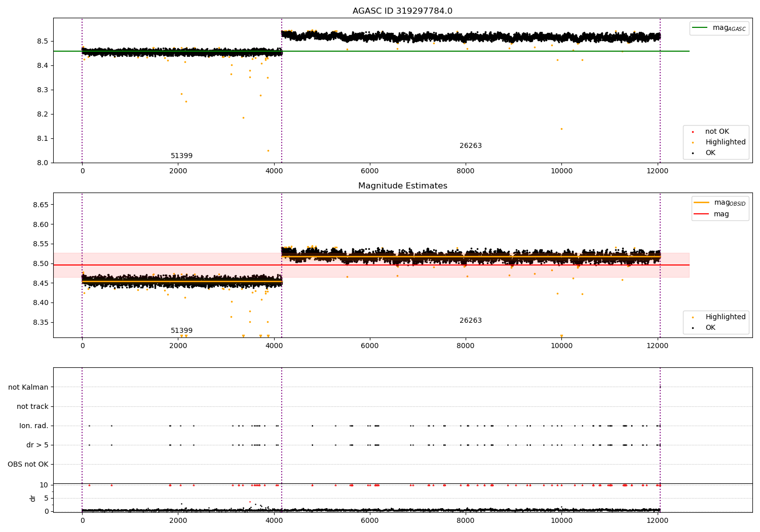This screenshot has width=760, height=532.
Task: Select 'not OK' legend entry in top panel
Action: pos(716,132)
